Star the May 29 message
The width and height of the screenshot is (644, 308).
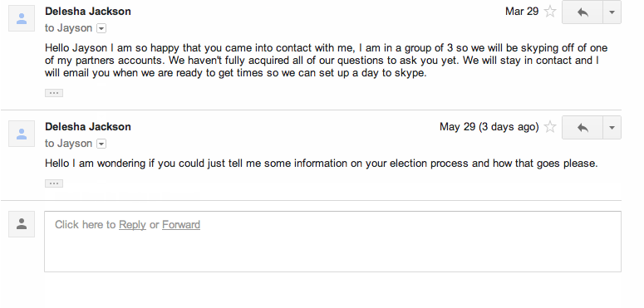tap(550, 127)
